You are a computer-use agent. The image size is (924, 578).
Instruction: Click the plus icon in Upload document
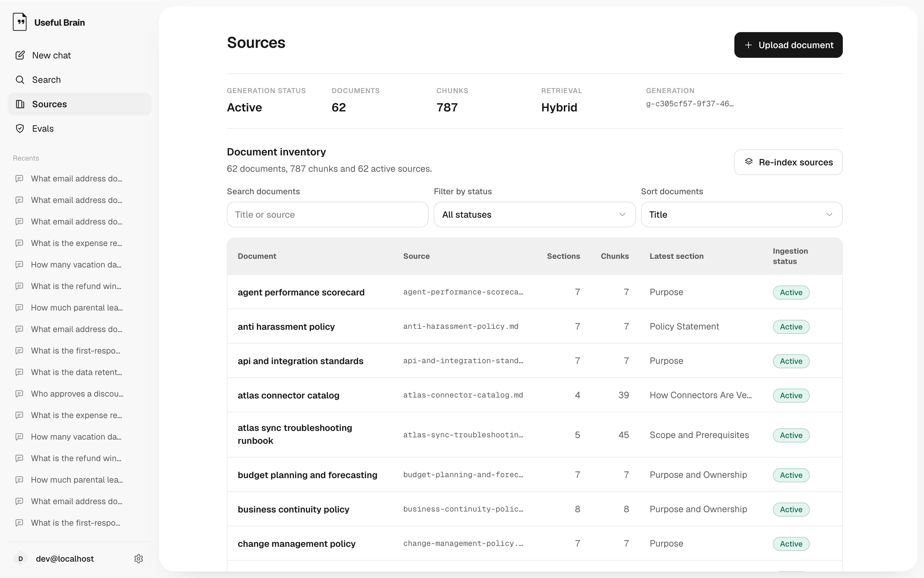pyautogui.click(x=749, y=45)
